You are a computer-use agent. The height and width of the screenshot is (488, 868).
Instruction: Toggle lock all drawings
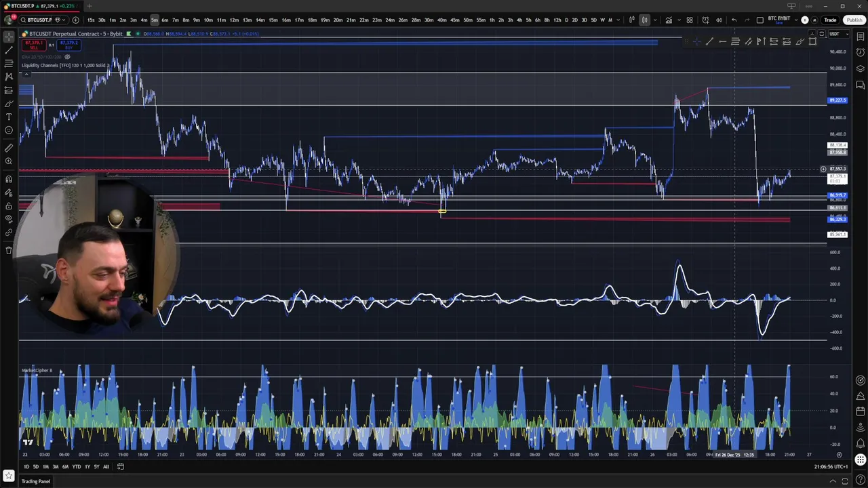click(x=9, y=206)
